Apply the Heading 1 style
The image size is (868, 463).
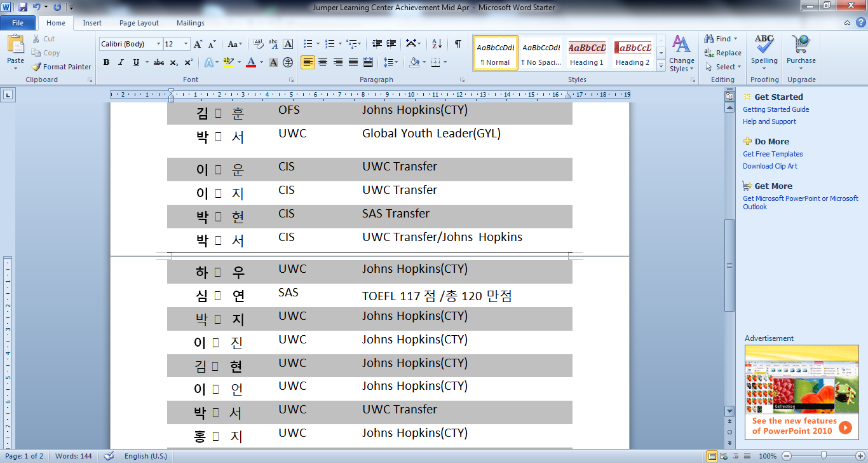click(587, 52)
